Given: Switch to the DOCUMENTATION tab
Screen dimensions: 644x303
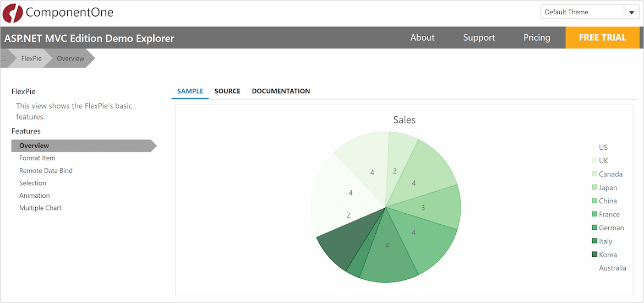Looking at the screenshot, I should (281, 91).
